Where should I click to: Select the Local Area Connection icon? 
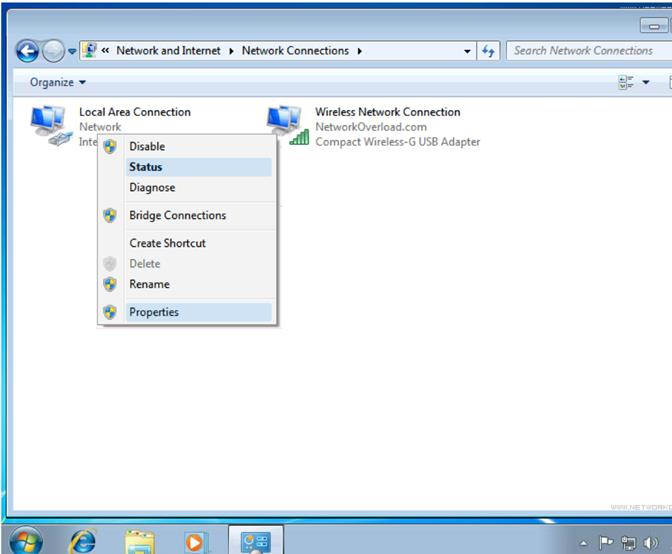(50, 125)
